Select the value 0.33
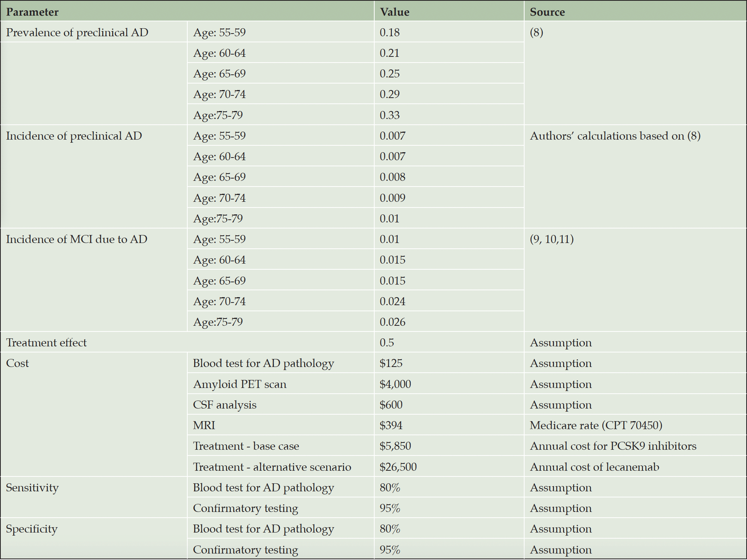The width and height of the screenshot is (747, 560). point(390,116)
